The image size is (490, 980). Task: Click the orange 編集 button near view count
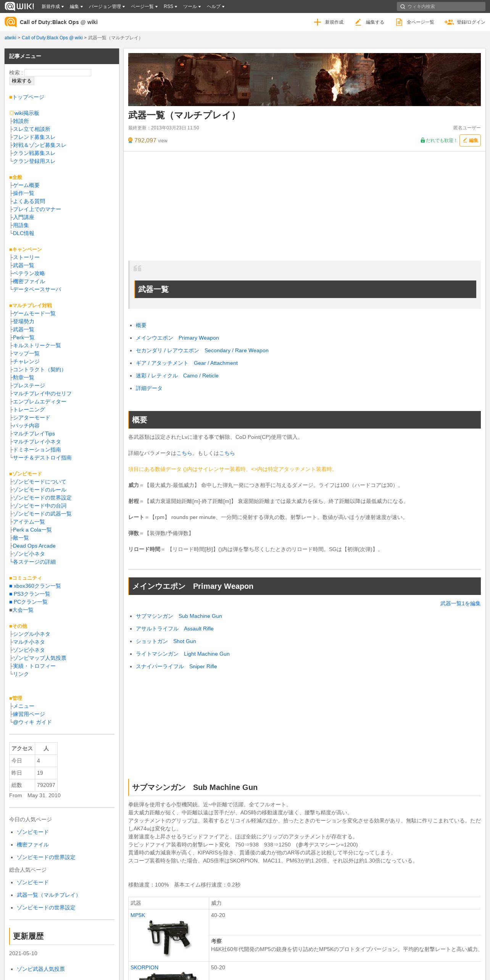pyautogui.click(x=470, y=140)
